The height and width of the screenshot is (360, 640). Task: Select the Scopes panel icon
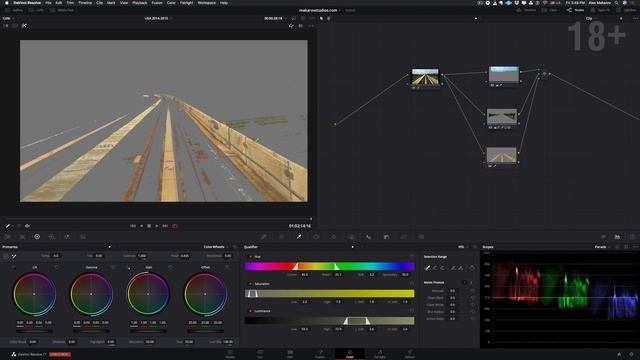coord(617,237)
